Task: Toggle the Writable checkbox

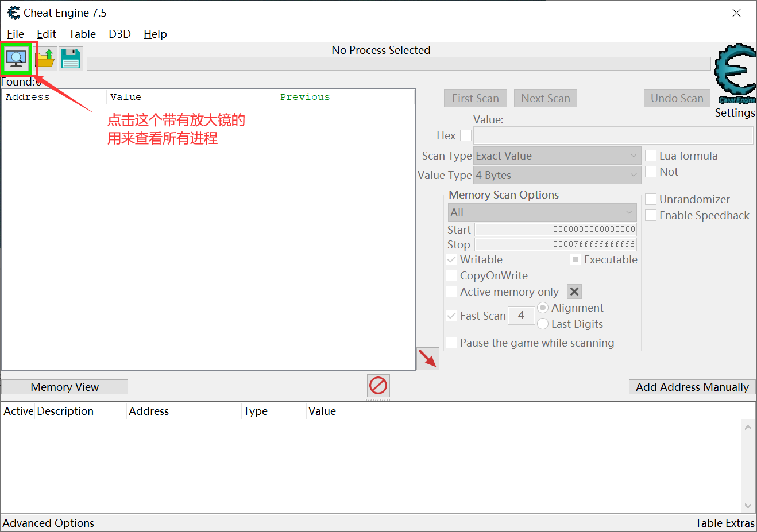Action: pyautogui.click(x=451, y=259)
